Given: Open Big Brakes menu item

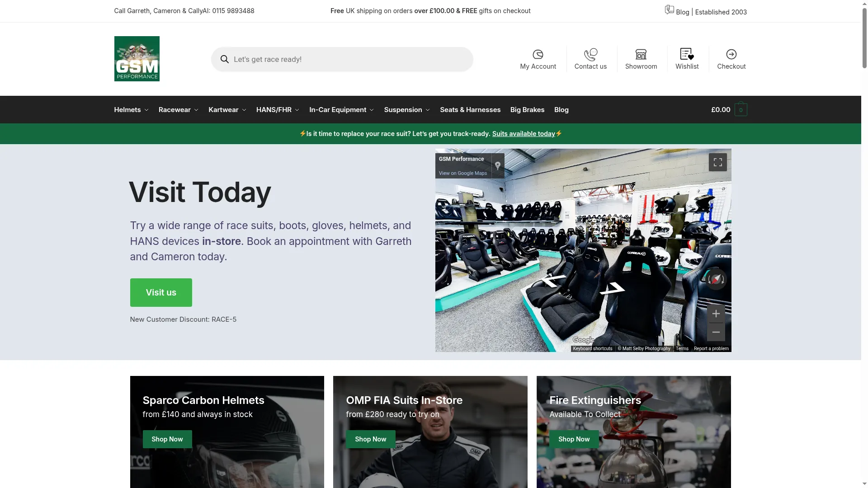Looking at the screenshot, I should (527, 110).
